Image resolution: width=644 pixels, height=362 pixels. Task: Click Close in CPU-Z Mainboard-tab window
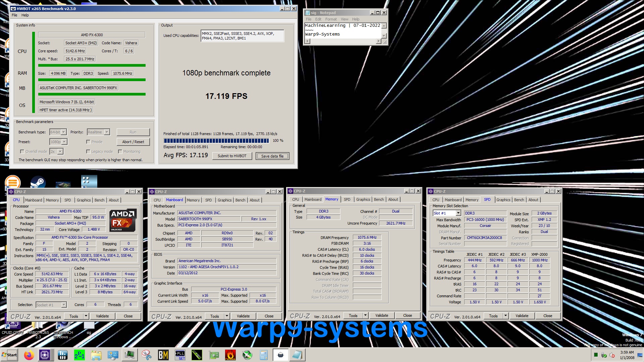(269, 316)
